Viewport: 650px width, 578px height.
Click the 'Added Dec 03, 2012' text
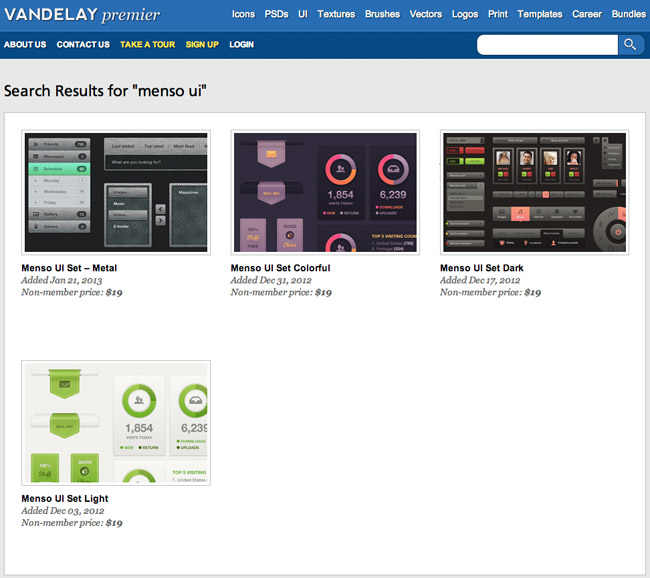(63, 511)
